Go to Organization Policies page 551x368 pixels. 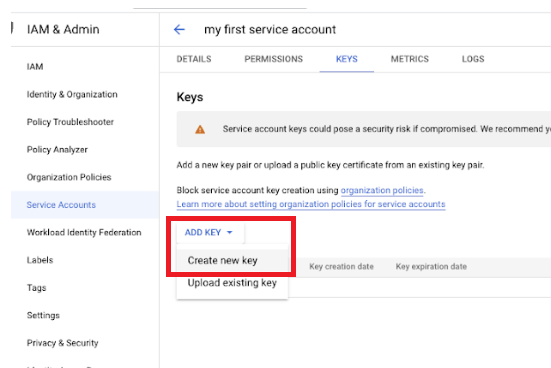click(69, 177)
